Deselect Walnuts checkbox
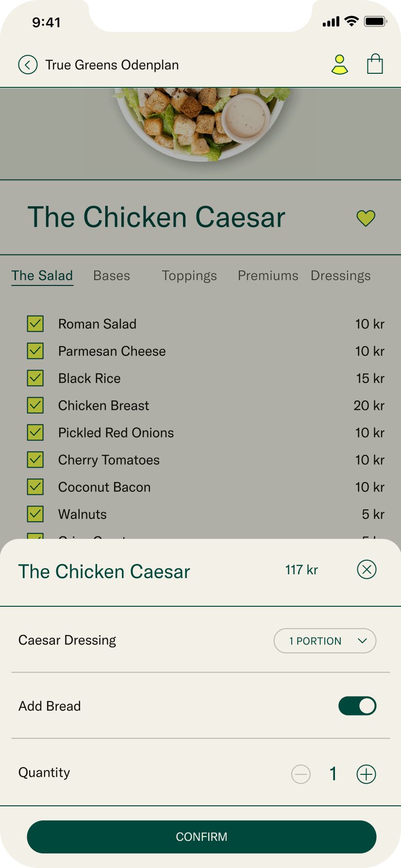Screen dimensions: 401x868 [x=35, y=514]
